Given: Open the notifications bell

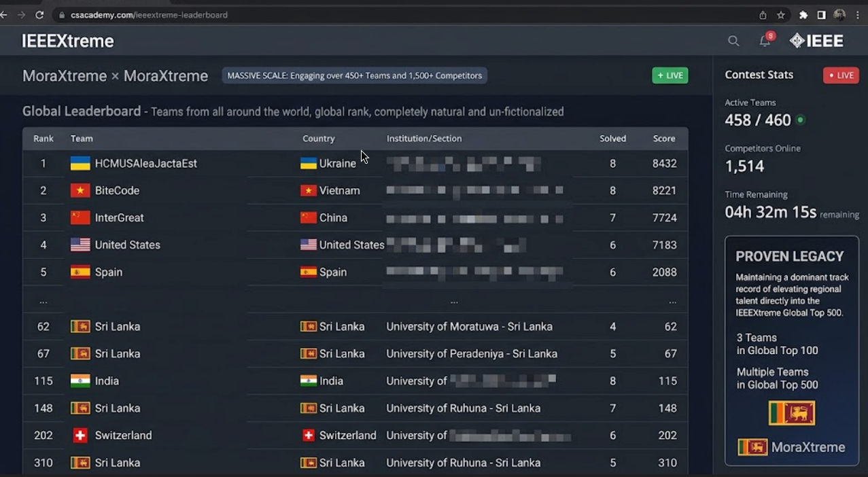Looking at the screenshot, I should pyautogui.click(x=765, y=41).
